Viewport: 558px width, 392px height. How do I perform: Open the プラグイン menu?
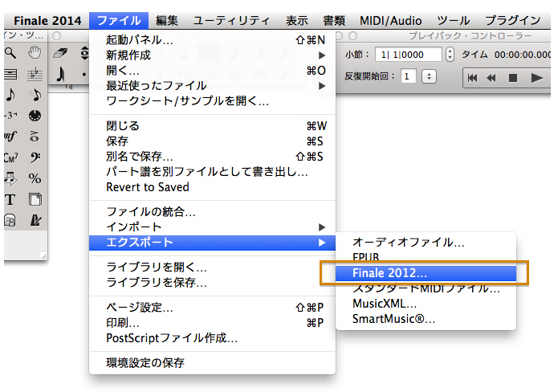coord(513,21)
